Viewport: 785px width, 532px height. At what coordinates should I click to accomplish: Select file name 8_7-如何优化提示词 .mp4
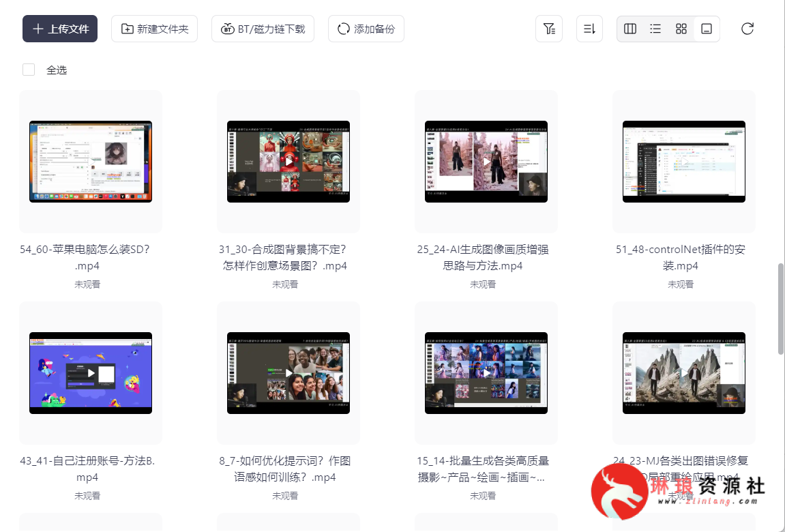285,469
